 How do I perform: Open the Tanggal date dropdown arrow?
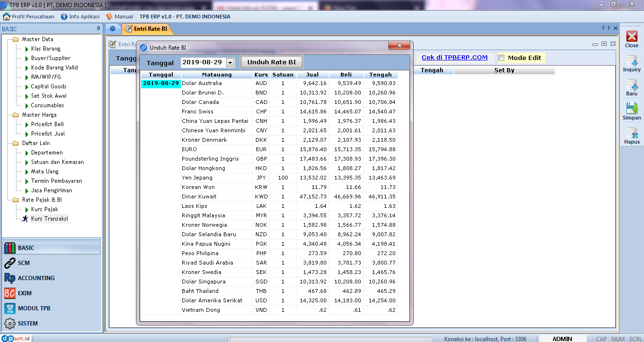(x=230, y=62)
